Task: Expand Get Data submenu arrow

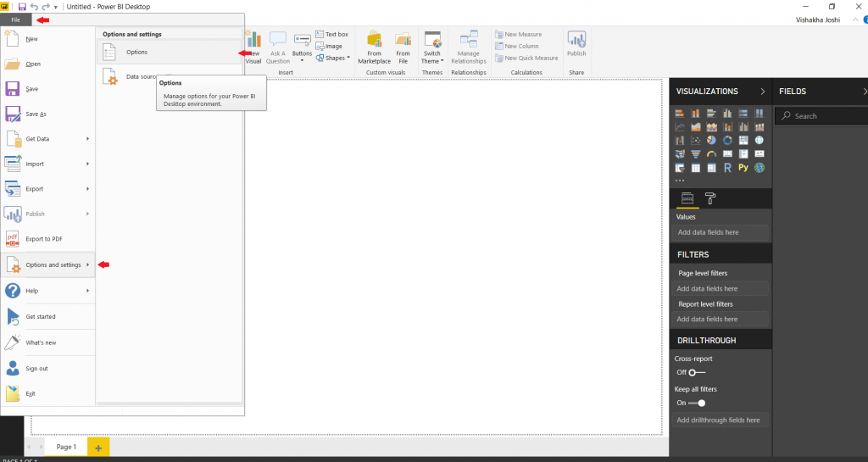Action: click(x=87, y=139)
